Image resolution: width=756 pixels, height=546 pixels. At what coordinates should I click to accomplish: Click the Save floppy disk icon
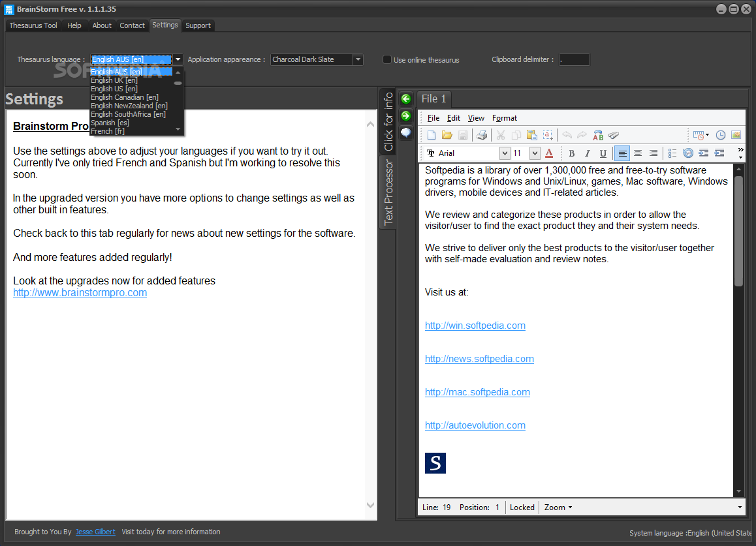(x=463, y=136)
